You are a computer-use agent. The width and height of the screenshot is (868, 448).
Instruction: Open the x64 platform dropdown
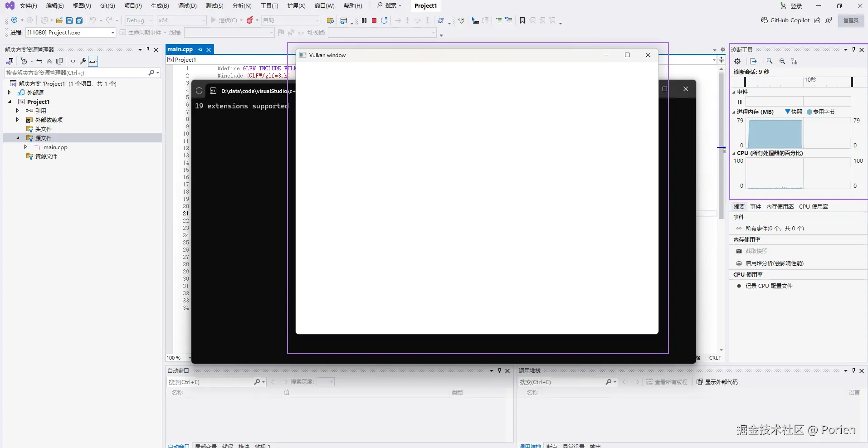[x=181, y=20]
